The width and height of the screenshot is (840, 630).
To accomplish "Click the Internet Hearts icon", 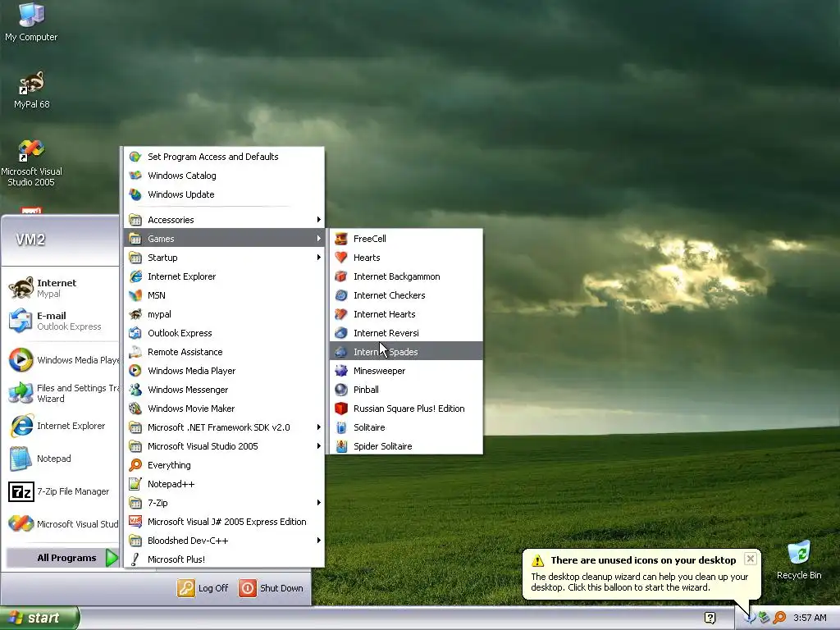I will click(x=341, y=314).
